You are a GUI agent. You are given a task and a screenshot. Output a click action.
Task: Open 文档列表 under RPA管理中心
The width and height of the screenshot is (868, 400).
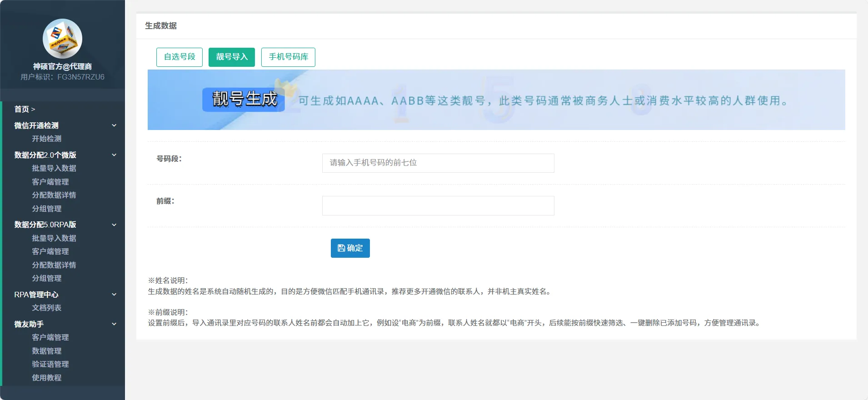[x=46, y=308]
